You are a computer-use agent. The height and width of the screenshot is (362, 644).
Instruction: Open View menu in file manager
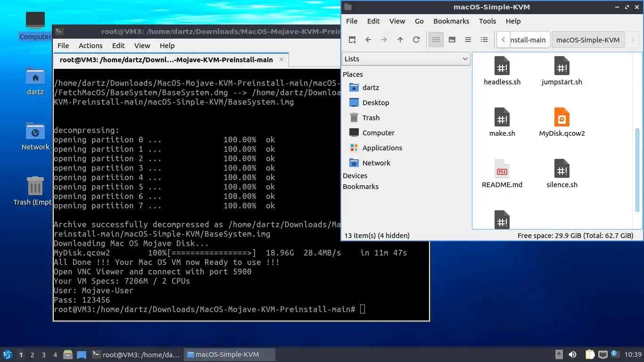click(397, 21)
